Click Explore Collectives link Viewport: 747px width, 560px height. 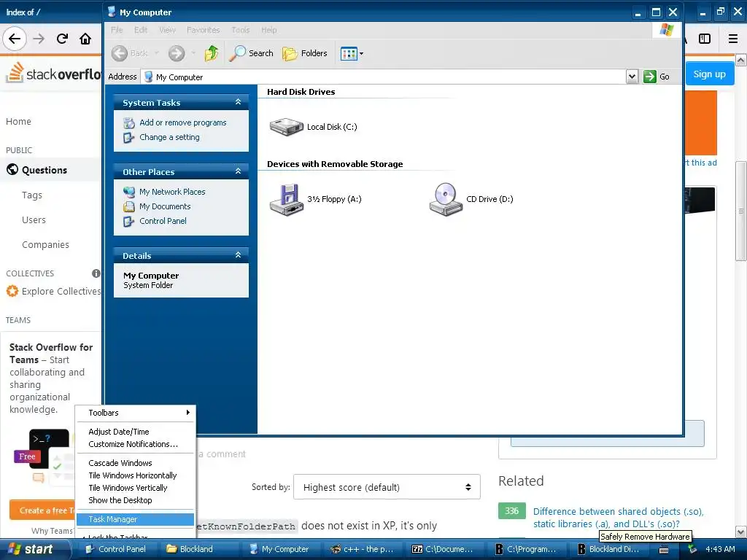coord(61,292)
